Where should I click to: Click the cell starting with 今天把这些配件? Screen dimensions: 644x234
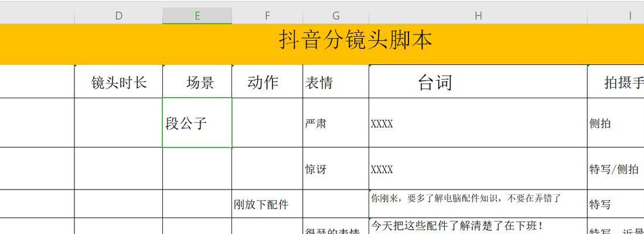point(478,226)
